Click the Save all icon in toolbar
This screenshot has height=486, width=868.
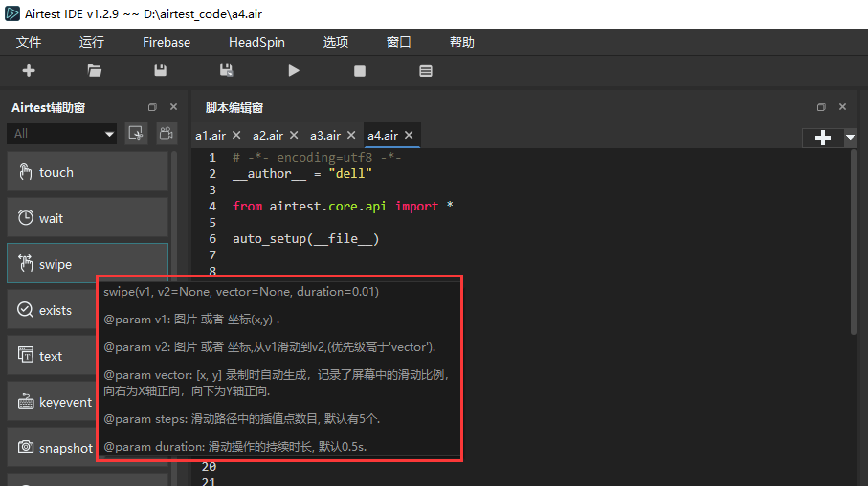tap(227, 70)
